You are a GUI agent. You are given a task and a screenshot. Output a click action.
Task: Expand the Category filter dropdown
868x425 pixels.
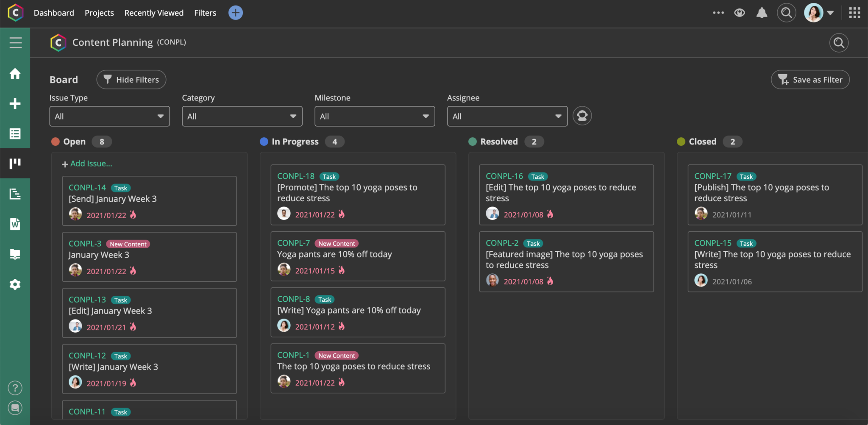(242, 116)
